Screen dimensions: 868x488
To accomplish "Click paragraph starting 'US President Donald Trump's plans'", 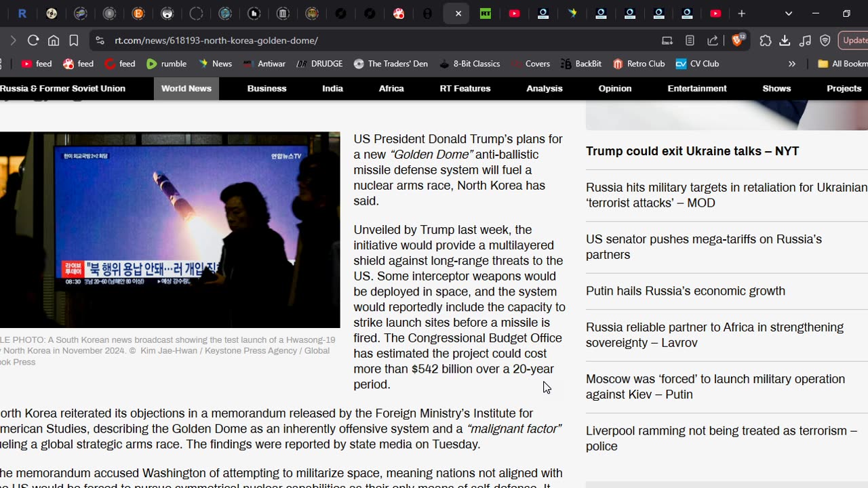I will coord(458,170).
